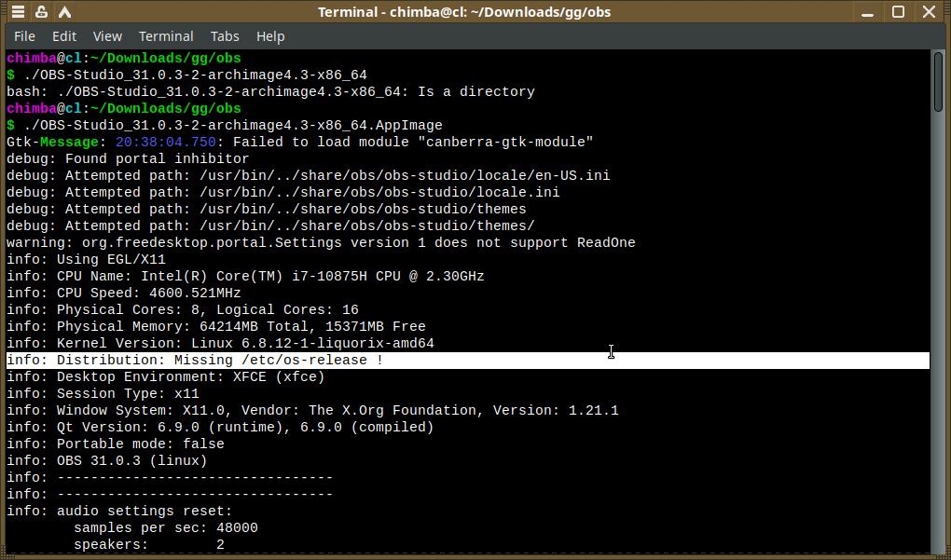Open the Edit menu
The width and height of the screenshot is (951, 560).
pos(63,36)
